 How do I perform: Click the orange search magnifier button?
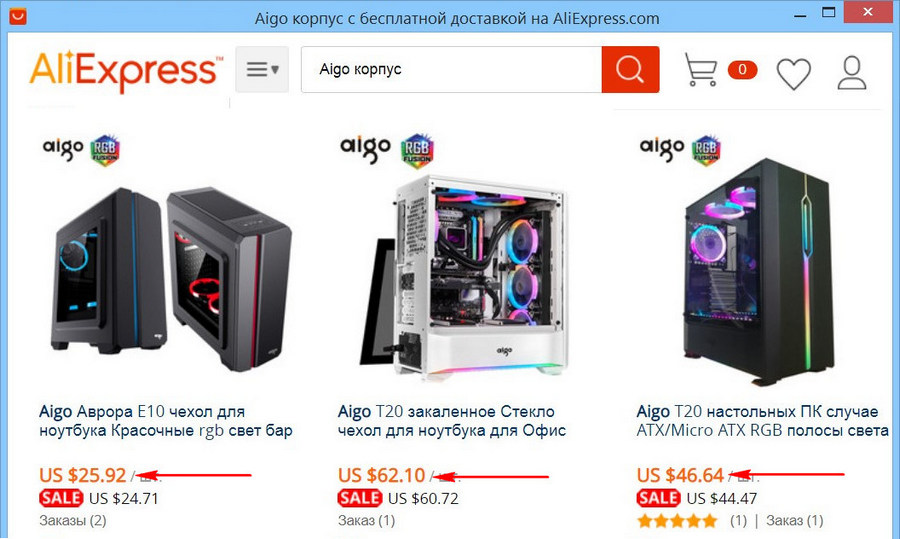630,69
